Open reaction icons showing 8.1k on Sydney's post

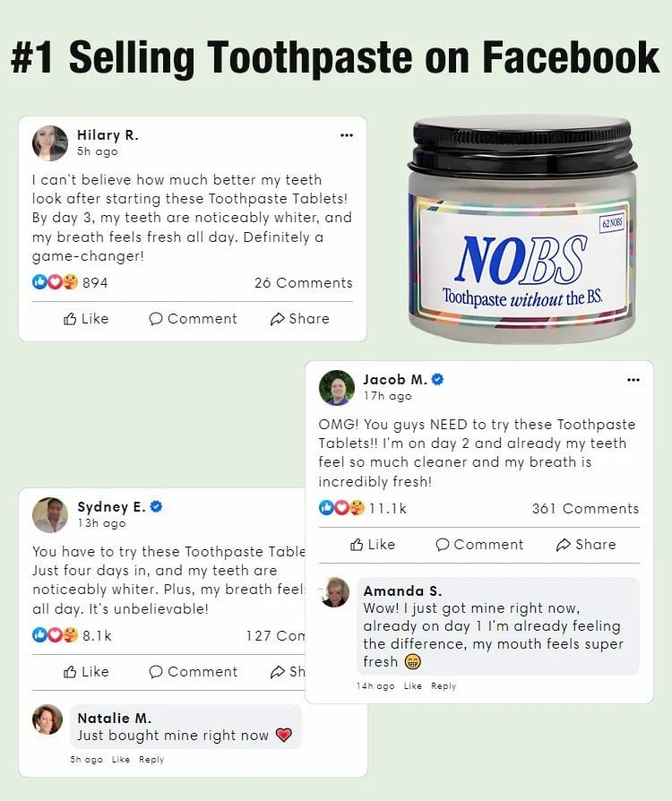coord(55,635)
